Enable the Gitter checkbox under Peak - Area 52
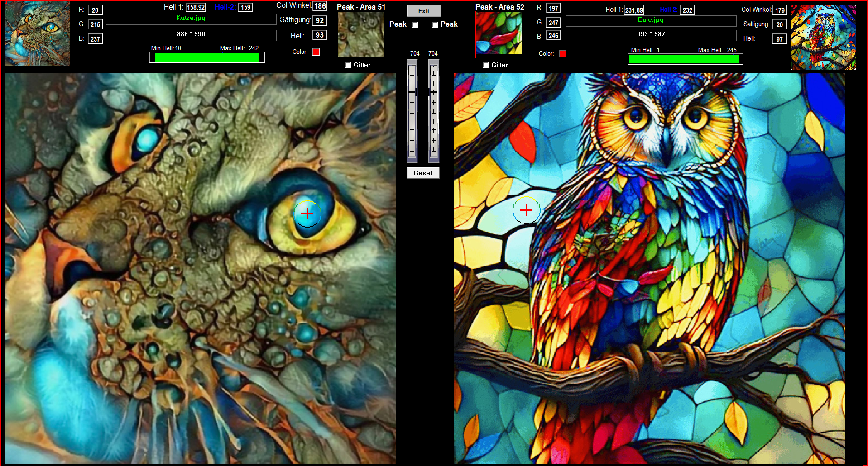Image resolution: width=868 pixels, height=466 pixels. (486, 65)
